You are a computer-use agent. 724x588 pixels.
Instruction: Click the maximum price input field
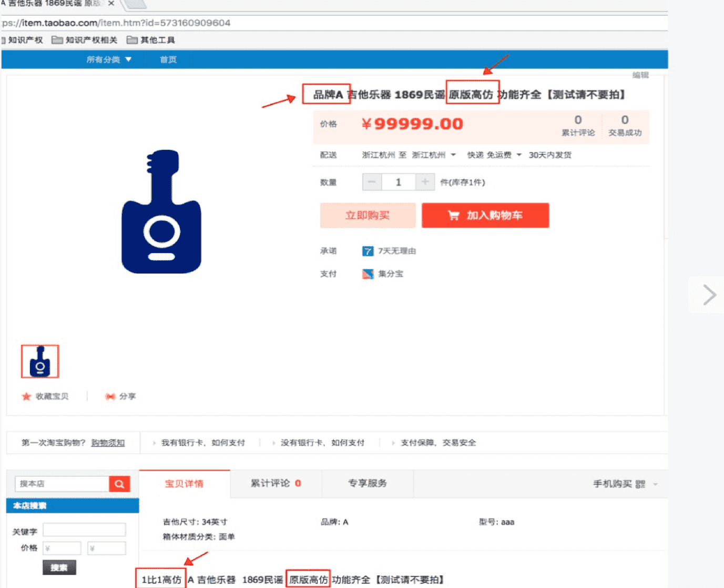[107, 548]
